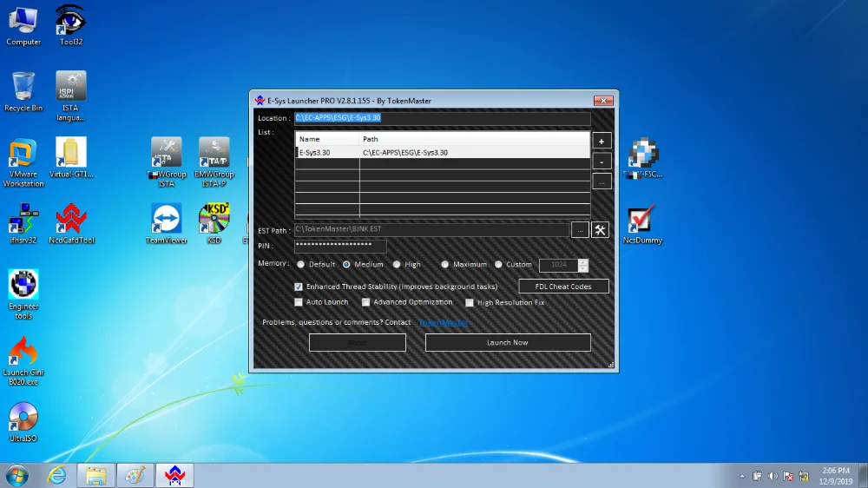This screenshot has width=868, height=488.
Task: Enable the High Resolution Fix checkbox
Action: (x=470, y=302)
